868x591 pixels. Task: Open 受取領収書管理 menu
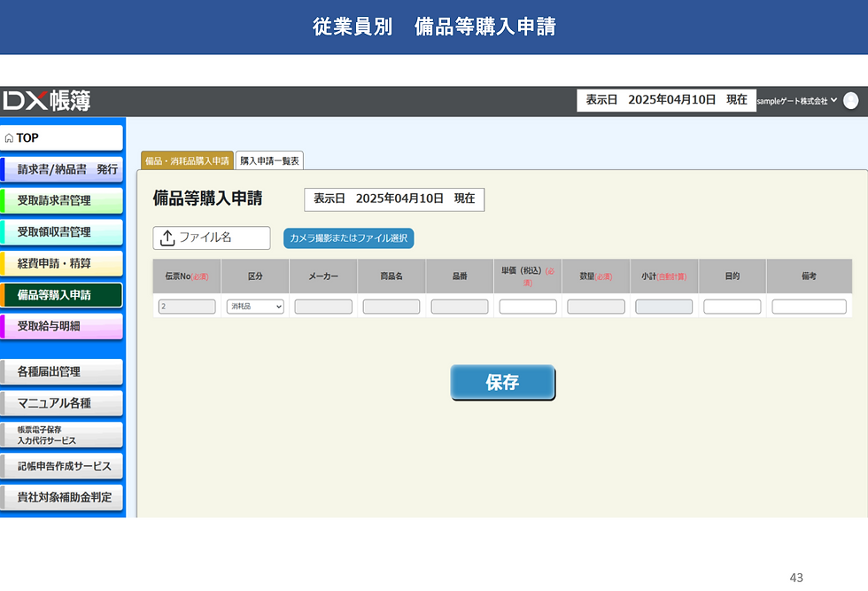[x=61, y=232]
